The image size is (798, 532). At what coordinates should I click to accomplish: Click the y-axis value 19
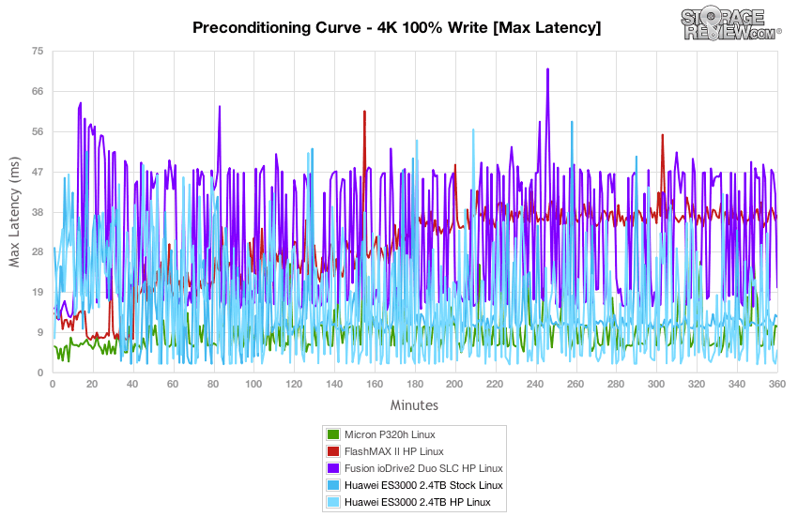click(x=38, y=293)
